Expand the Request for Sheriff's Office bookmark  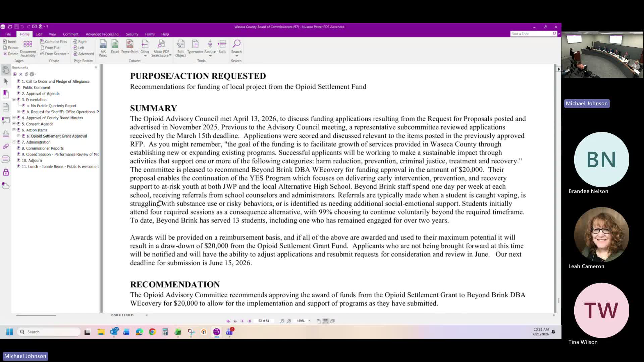point(19,112)
